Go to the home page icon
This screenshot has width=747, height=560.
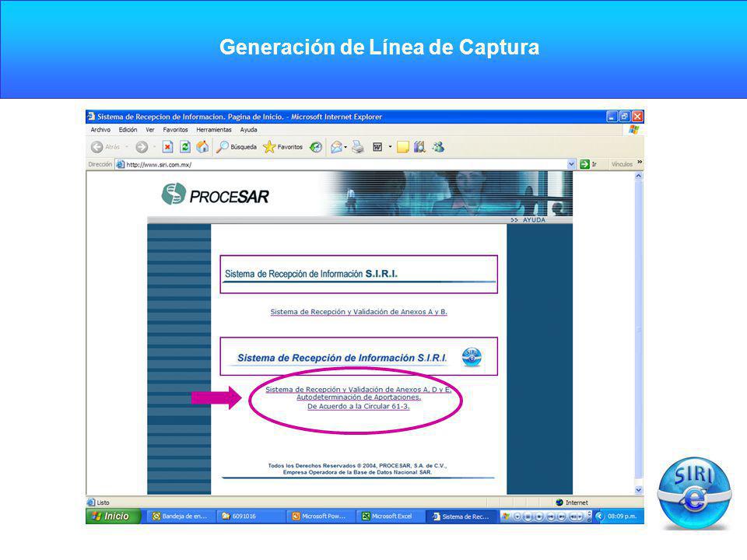coord(202,147)
